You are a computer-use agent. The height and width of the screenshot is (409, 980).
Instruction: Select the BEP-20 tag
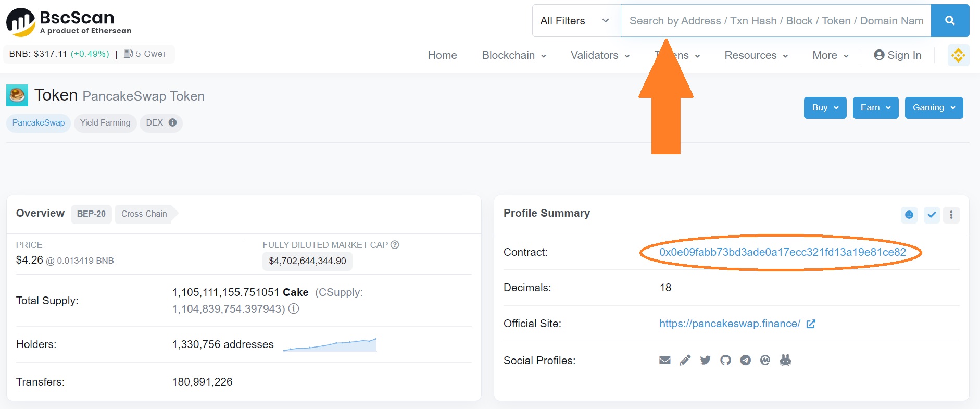pyautogui.click(x=91, y=214)
